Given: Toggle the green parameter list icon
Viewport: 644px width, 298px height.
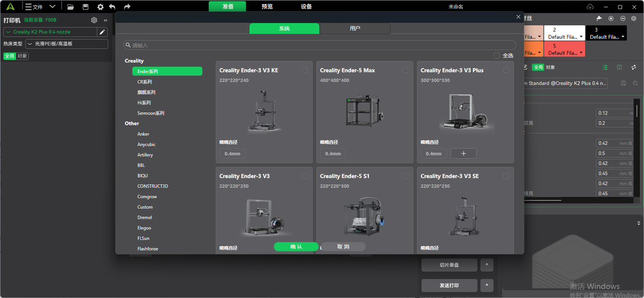Looking at the screenshot, I should 605,67.
